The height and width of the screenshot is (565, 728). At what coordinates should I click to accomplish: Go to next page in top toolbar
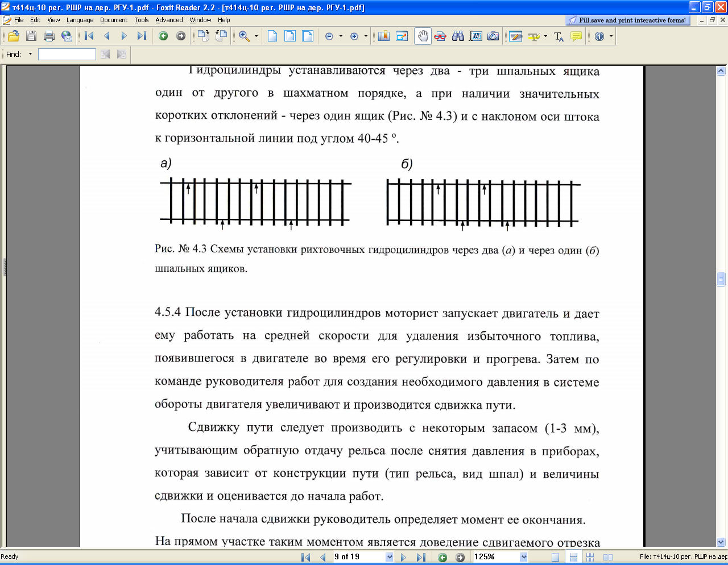(124, 36)
